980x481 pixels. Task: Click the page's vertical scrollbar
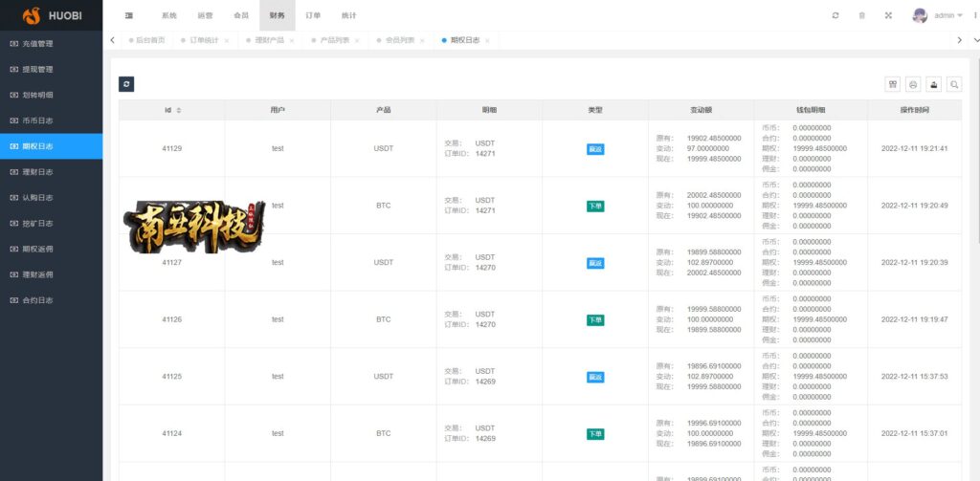point(977,150)
